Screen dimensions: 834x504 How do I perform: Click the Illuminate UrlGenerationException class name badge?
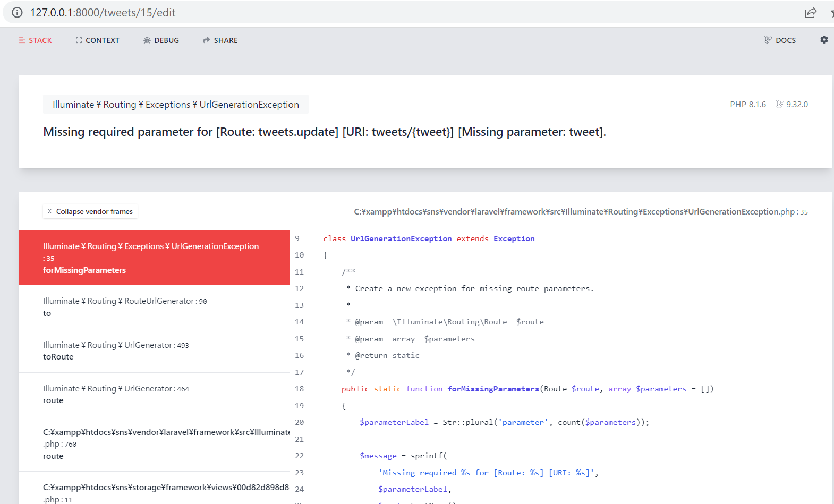[175, 105]
